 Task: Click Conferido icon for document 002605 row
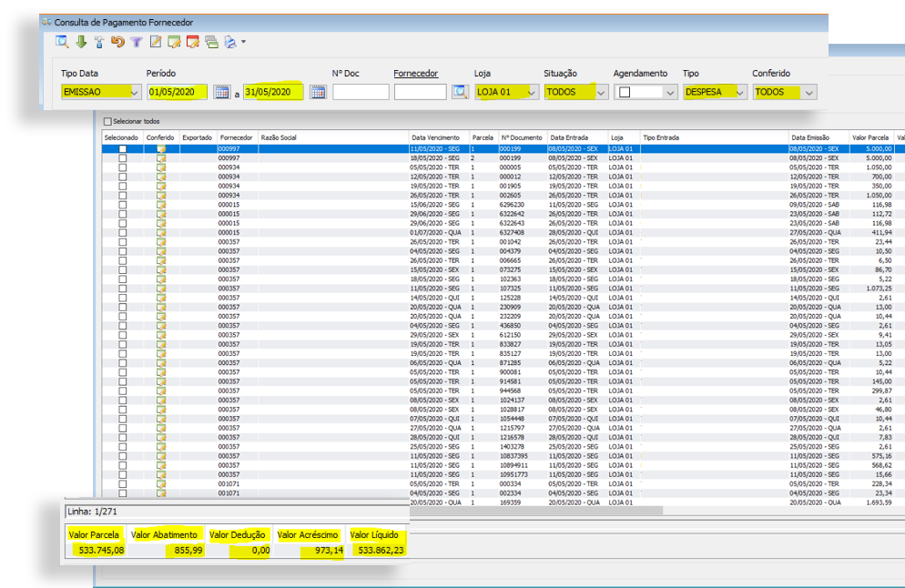tap(161, 195)
